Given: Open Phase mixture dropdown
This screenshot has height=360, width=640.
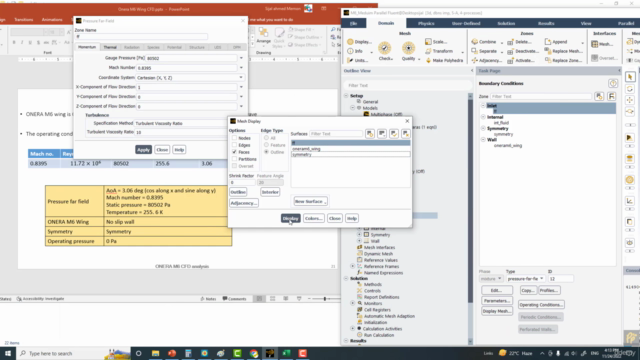Looking at the screenshot, I should (x=491, y=279).
